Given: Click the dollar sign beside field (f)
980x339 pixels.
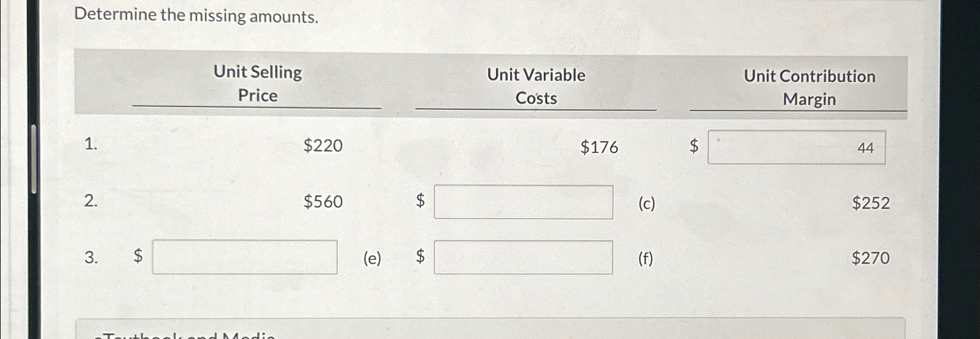Looking at the screenshot, I should pos(421,255).
